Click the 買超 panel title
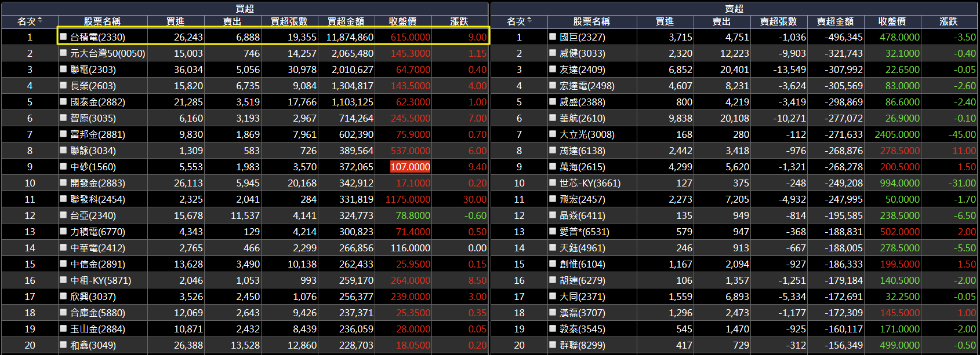 coord(245,9)
